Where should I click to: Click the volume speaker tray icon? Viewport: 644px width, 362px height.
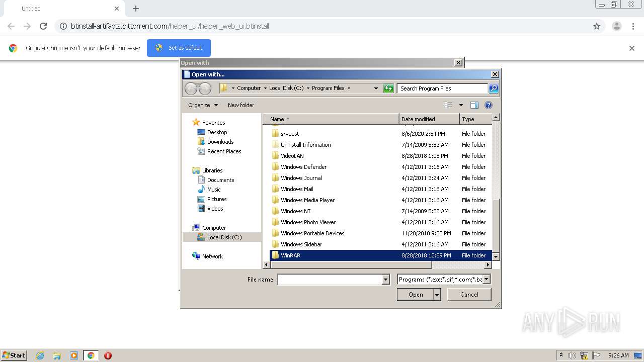click(572, 355)
